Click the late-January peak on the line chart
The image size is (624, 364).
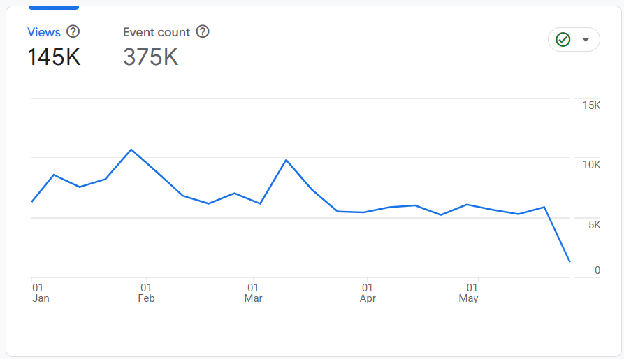click(131, 150)
